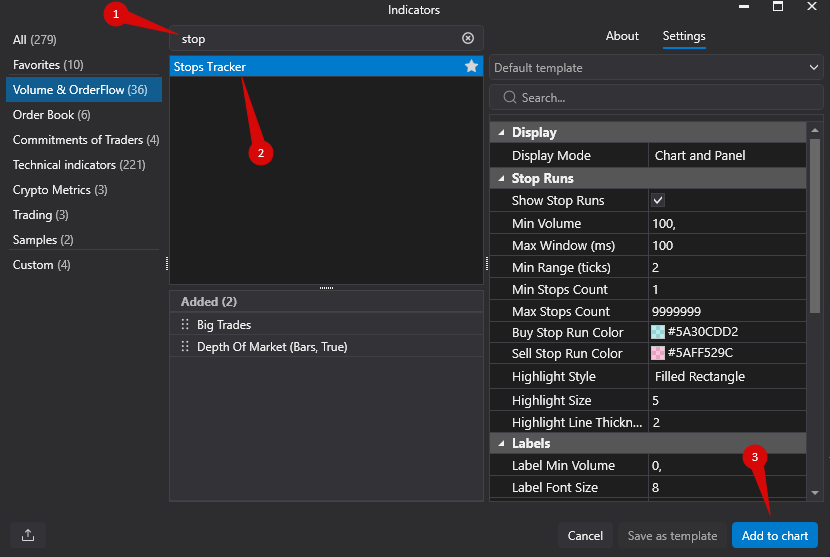Select the Favorites (10) category
830x557 pixels.
pos(48,65)
